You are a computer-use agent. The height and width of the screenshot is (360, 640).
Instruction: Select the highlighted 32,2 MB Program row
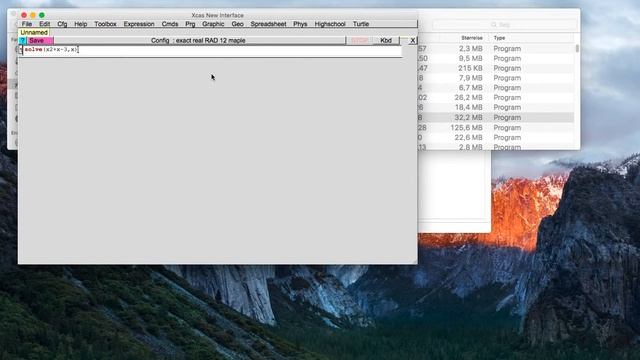tap(496, 118)
